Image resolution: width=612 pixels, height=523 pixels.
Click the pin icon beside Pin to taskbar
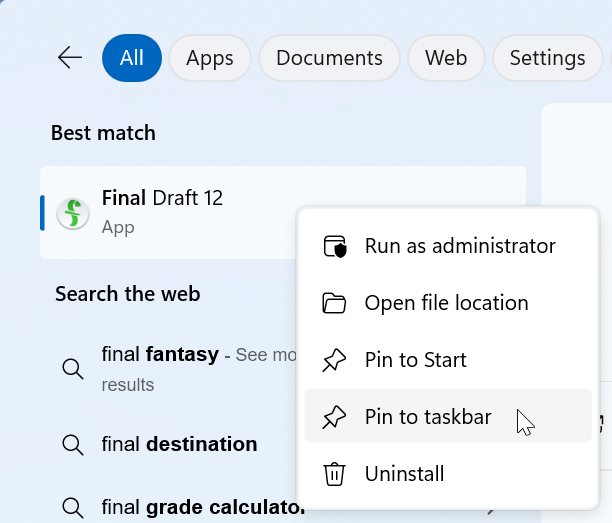334,417
